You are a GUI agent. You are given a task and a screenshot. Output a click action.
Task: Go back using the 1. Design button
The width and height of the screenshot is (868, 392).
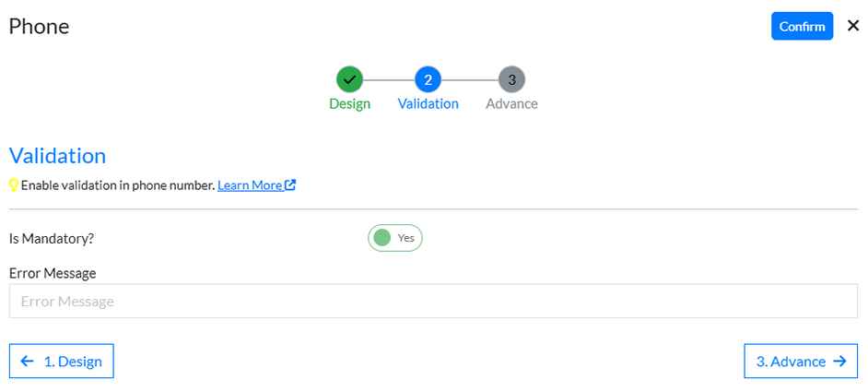62,362
